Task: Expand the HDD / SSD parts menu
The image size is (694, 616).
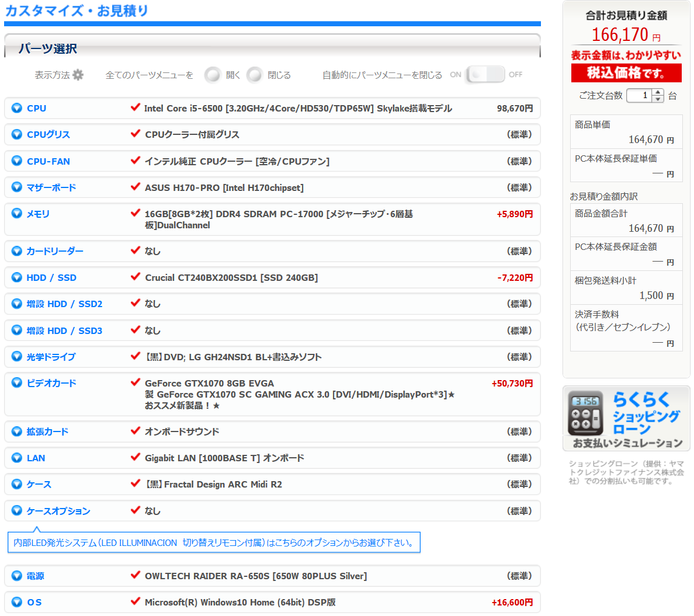Action: [x=51, y=278]
